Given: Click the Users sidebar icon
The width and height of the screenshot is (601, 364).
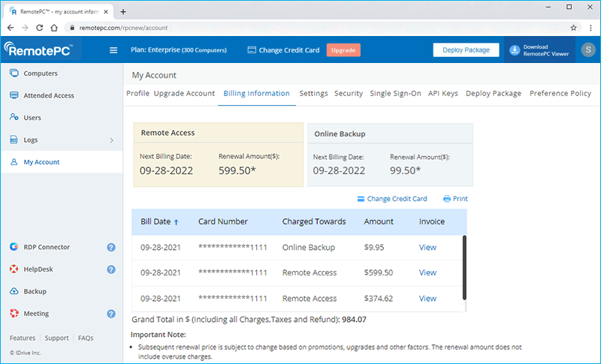Looking at the screenshot, I should [x=14, y=117].
